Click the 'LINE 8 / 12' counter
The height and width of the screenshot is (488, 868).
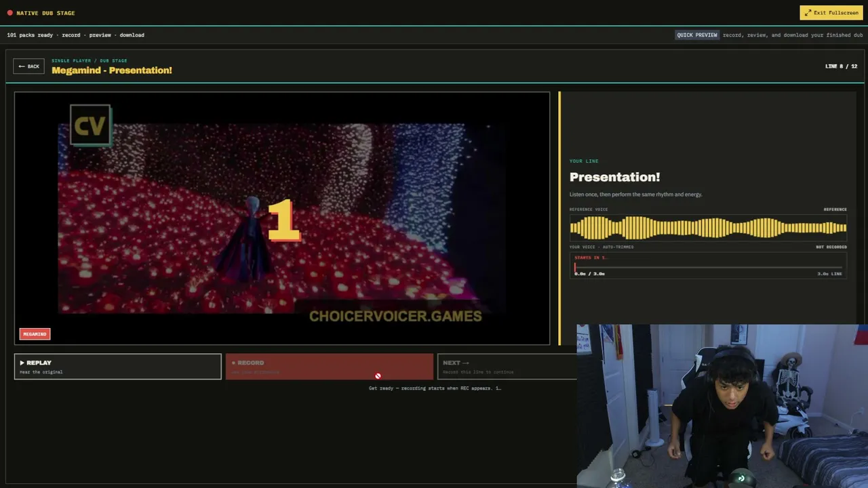point(841,66)
